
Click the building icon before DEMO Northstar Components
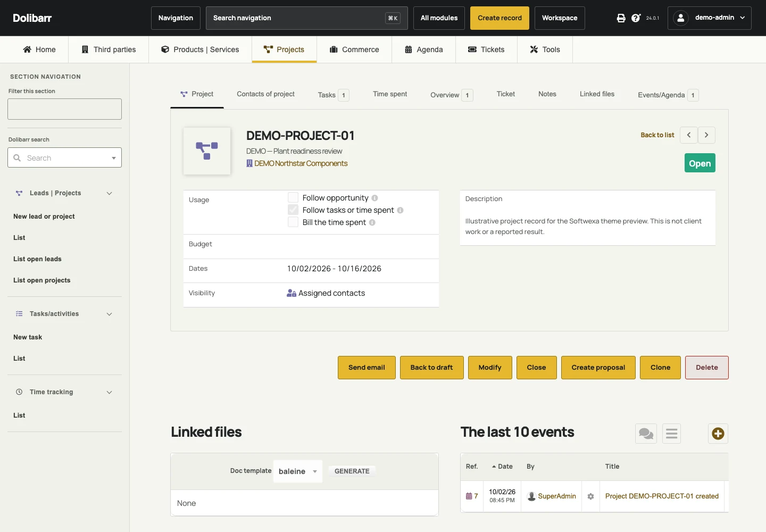(x=249, y=163)
